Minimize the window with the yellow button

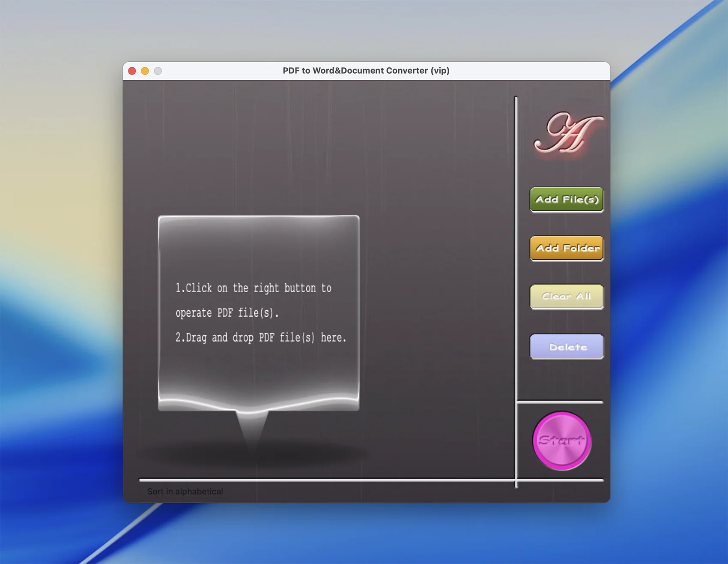pos(145,71)
